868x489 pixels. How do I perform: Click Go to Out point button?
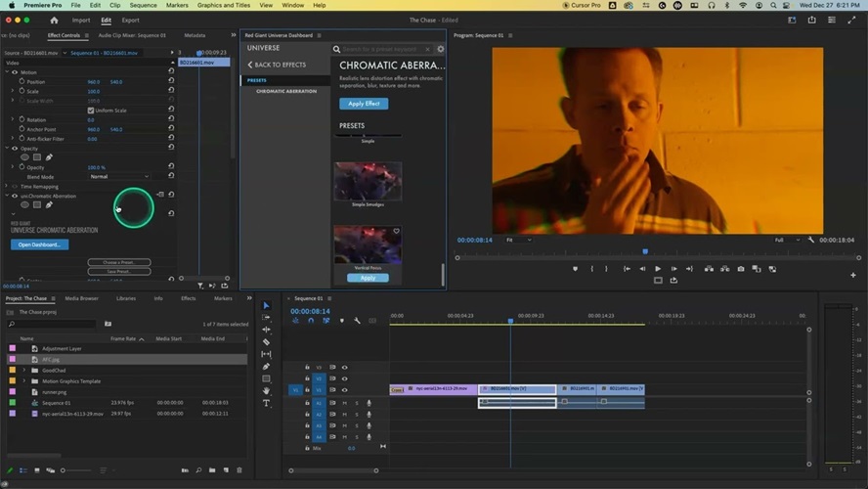coord(689,269)
